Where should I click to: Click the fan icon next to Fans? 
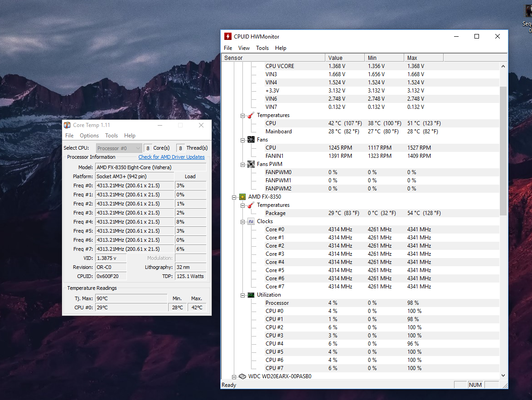point(251,140)
